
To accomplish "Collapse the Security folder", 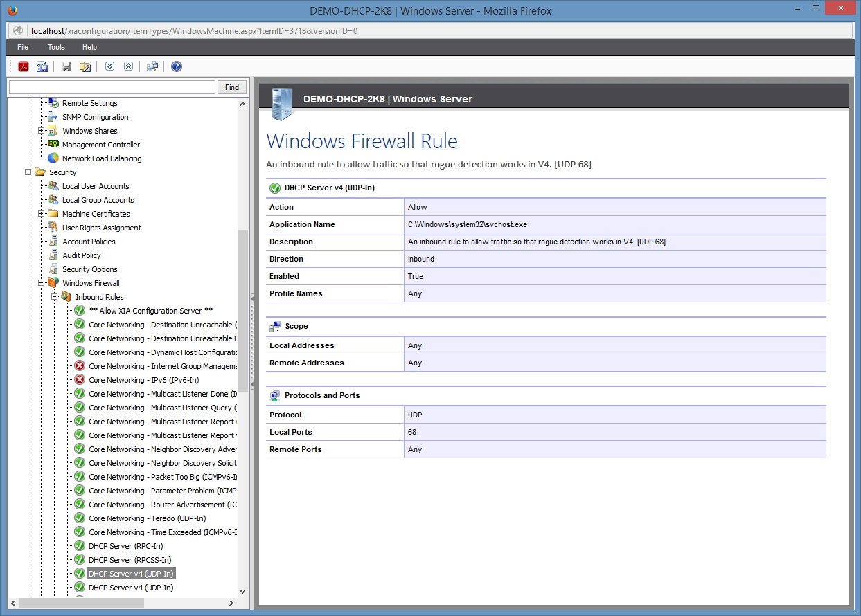I will [x=28, y=172].
